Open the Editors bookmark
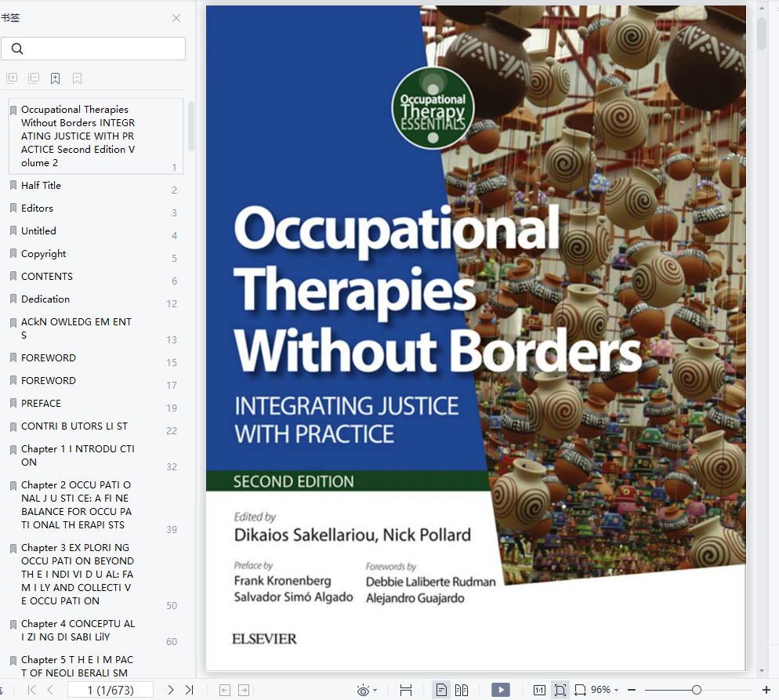 click(x=38, y=209)
